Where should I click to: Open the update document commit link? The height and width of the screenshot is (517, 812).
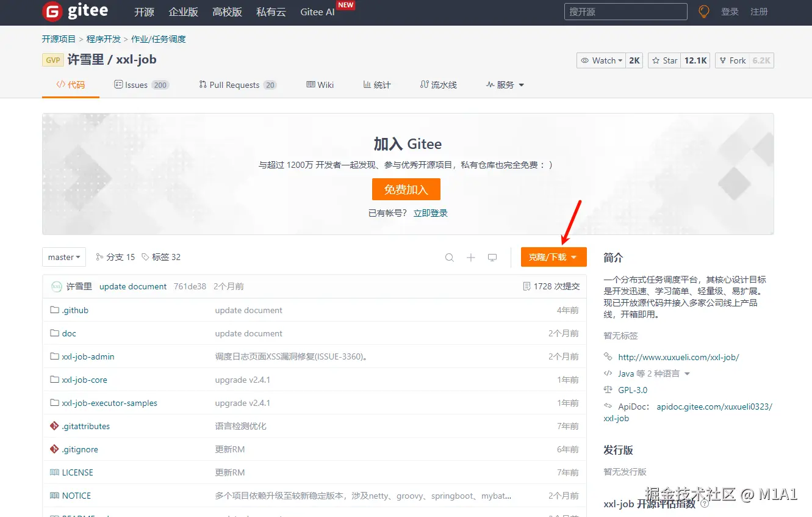pyautogui.click(x=133, y=286)
